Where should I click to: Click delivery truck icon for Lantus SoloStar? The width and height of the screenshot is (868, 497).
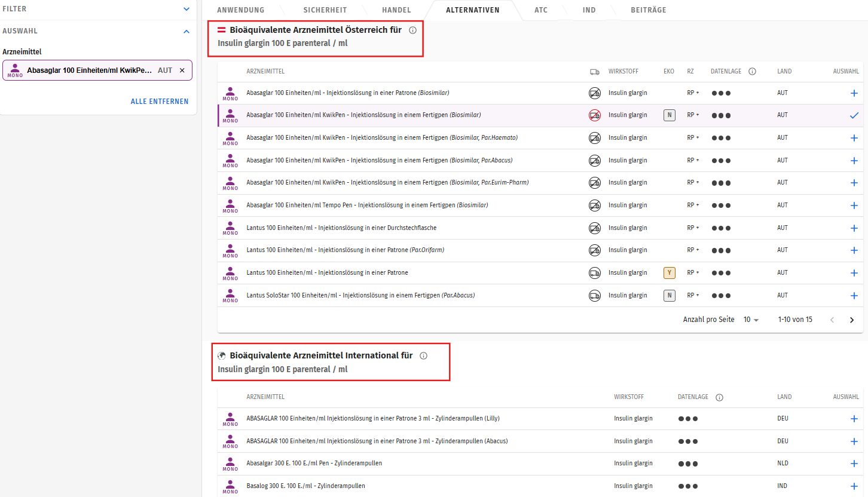[x=594, y=295]
